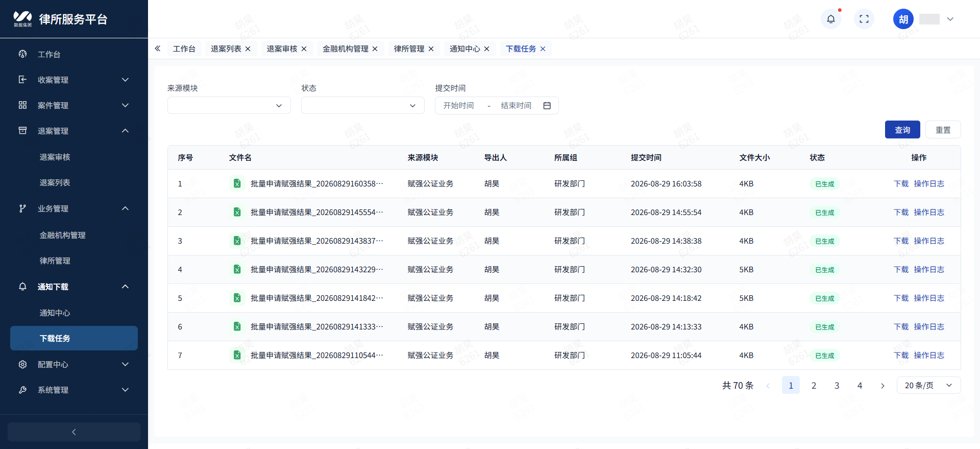Go to the next page arrow in pagination

883,386
